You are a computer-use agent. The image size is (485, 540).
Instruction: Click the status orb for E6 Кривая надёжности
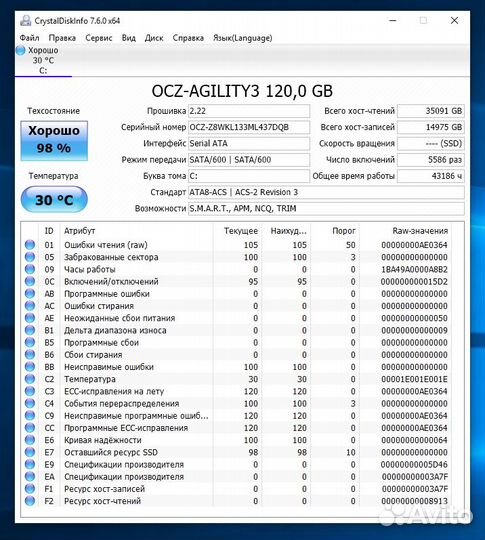(x=30, y=440)
